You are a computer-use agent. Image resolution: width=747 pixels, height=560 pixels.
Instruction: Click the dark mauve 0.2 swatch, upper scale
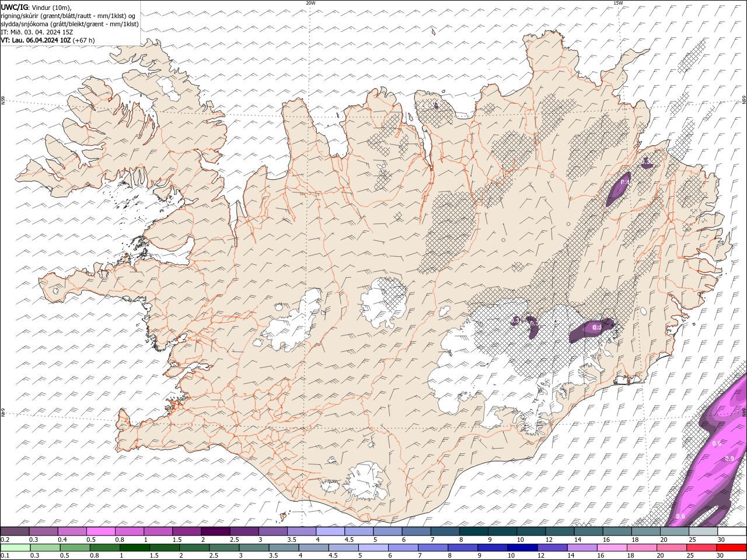click(15, 531)
